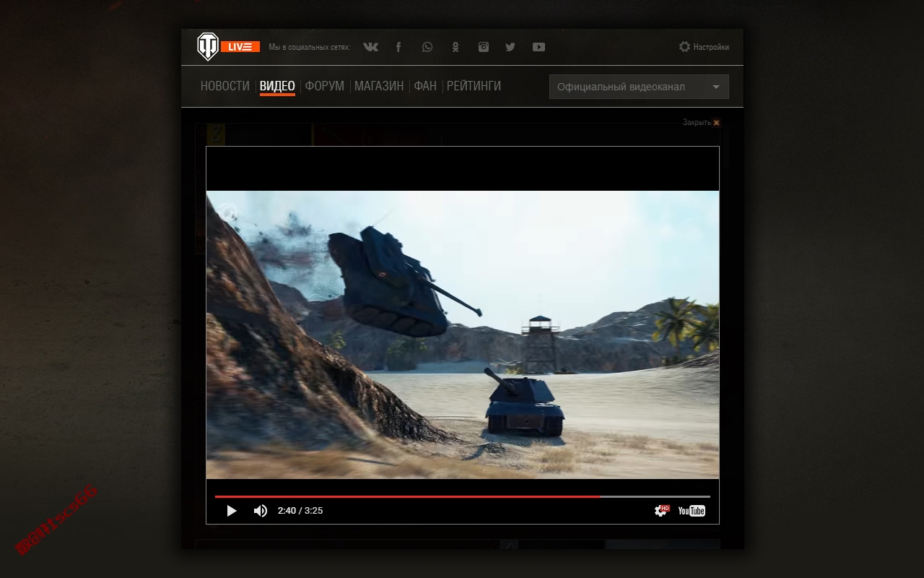Switch to the ФАН tab
924x578 pixels.
(x=425, y=86)
